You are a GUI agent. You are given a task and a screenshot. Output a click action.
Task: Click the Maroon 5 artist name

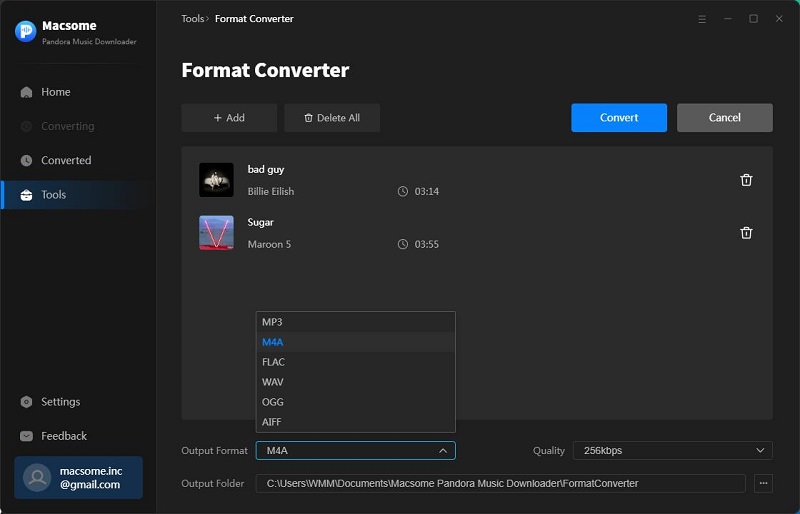pyautogui.click(x=269, y=244)
